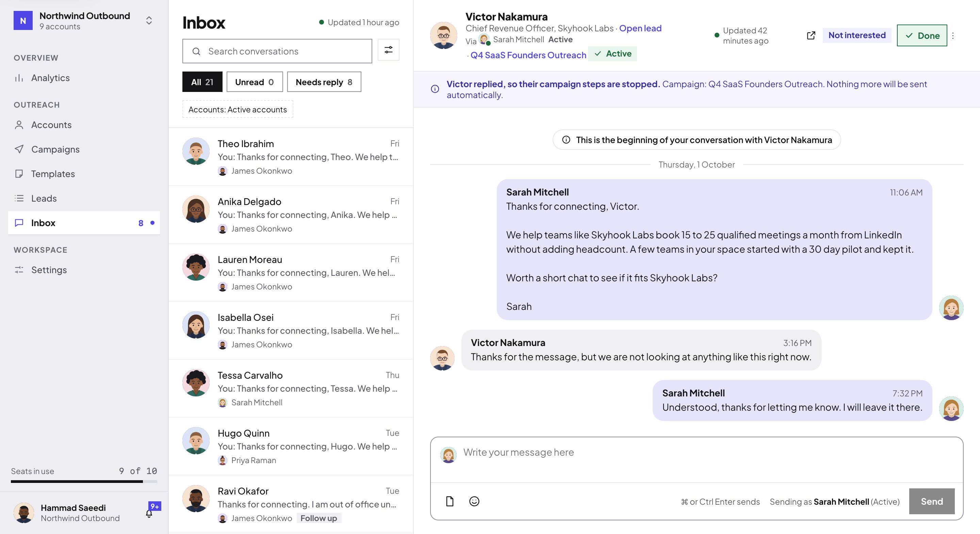Click Sarah Mitchell avatar beside the 7:32 PM message
The height and width of the screenshot is (534, 980).
point(951,408)
